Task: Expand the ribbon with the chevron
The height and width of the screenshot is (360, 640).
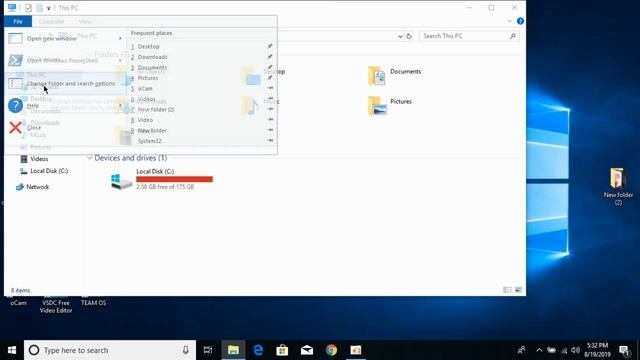Action: point(509,21)
